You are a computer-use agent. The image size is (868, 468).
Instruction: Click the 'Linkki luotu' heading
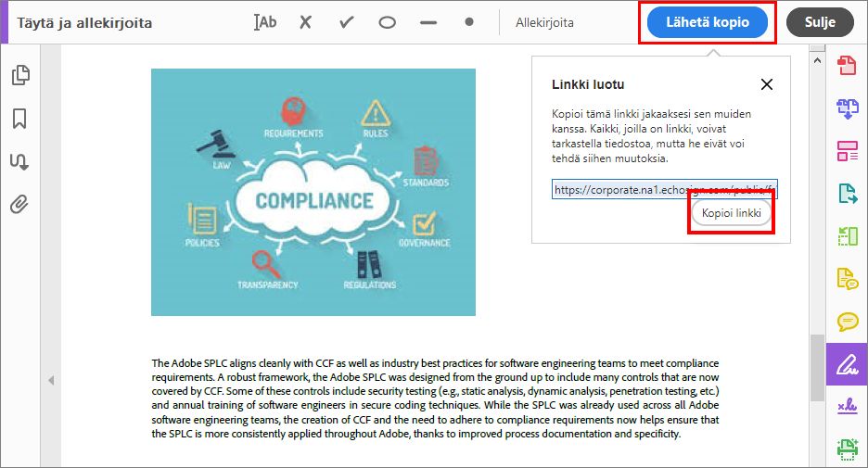(x=588, y=84)
